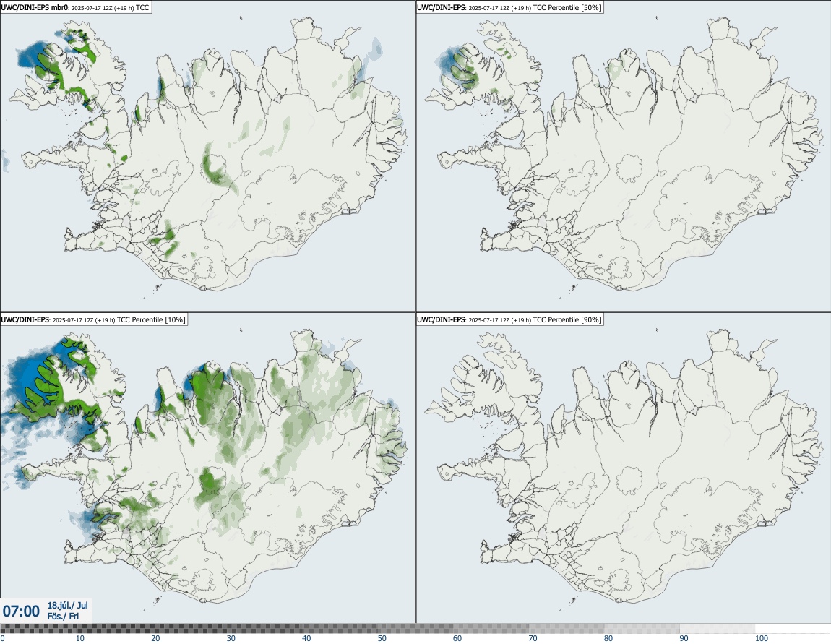Click the 'TCC Percentile [50%]' panel title

tap(510, 8)
